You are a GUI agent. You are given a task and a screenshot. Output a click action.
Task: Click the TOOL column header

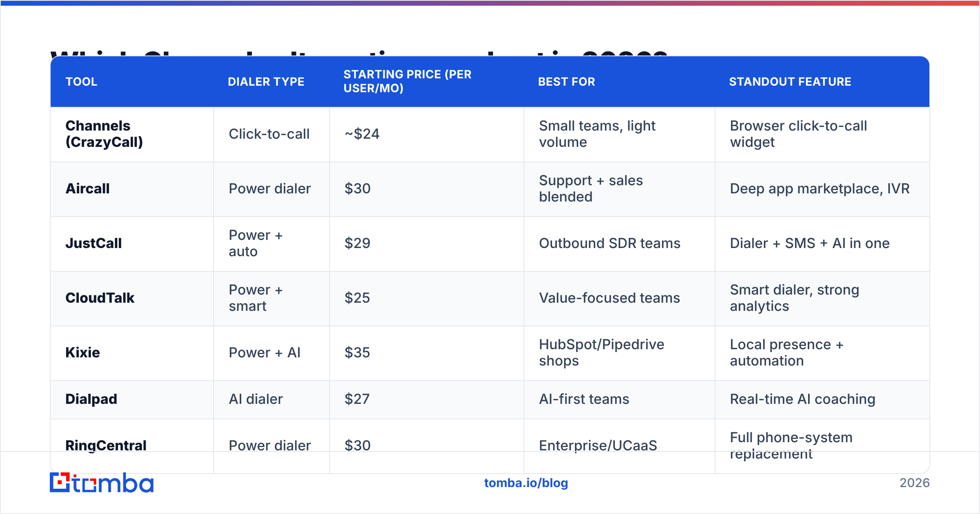point(82,82)
